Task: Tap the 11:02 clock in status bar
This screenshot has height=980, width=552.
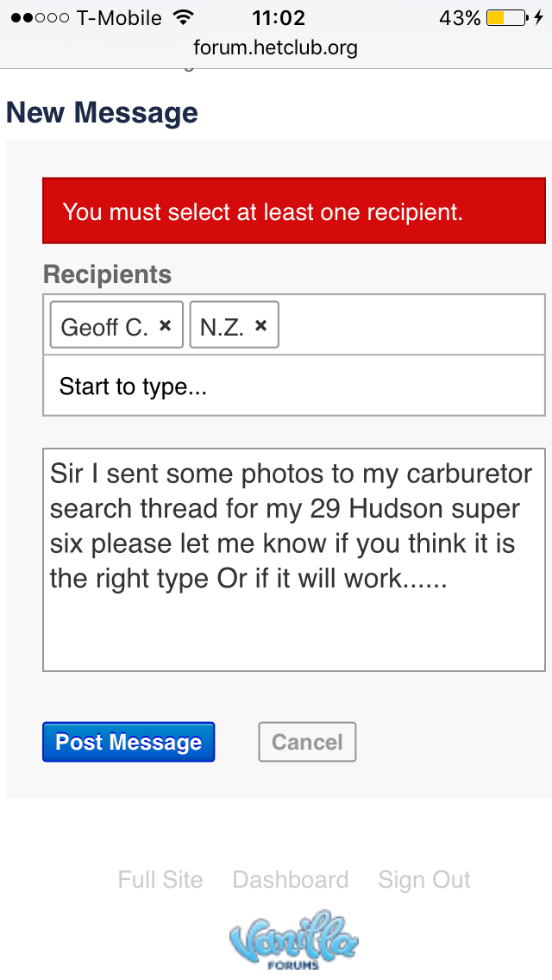Action: [x=279, y=17]
